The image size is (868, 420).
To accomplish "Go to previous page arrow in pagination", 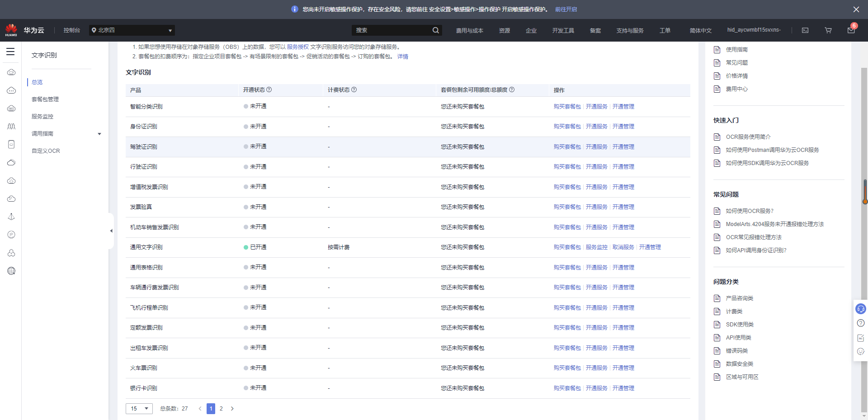I will 200,409.
